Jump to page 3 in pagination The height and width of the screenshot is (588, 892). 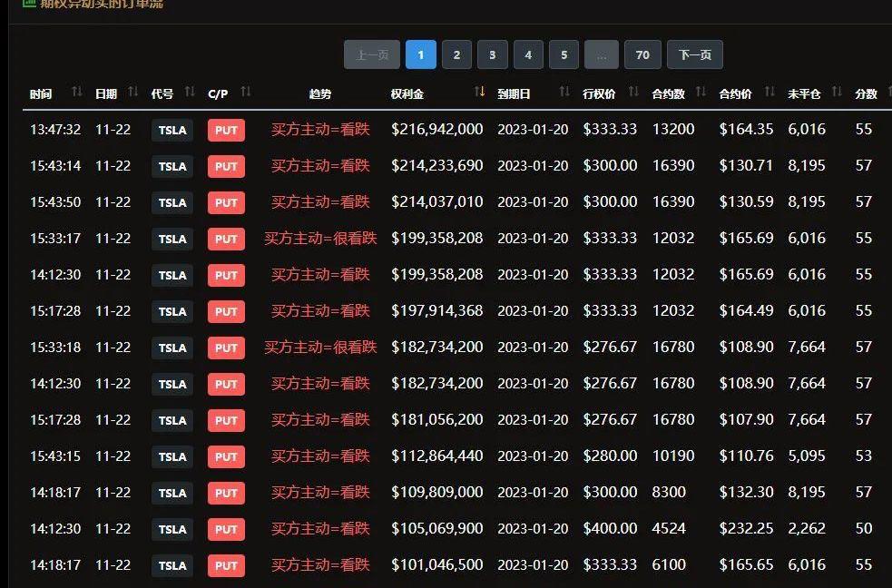point(492,55)
